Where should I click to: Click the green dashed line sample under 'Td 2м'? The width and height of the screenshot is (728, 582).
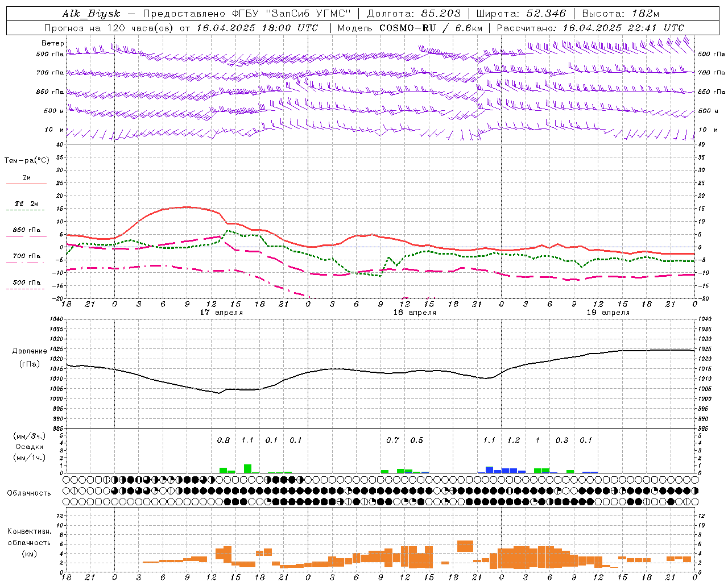(25, 210)
